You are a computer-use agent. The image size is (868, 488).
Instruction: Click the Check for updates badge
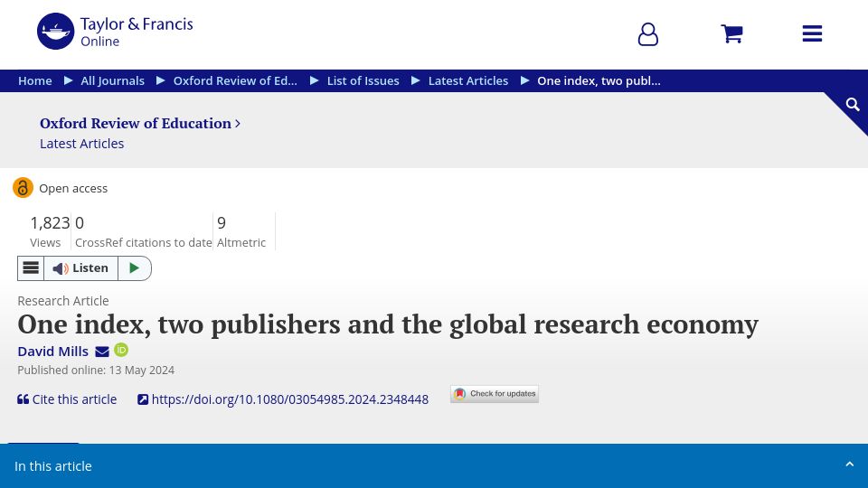(x=495, y=394)
